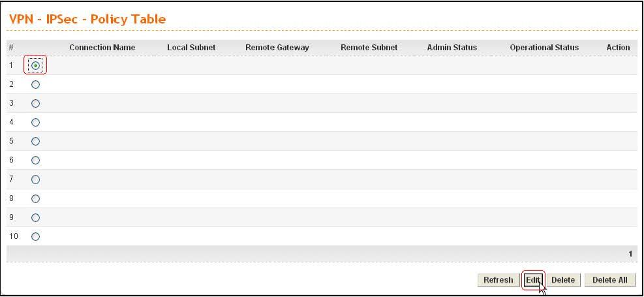The image size is (644, 297).
Task: Select the radio button for row 8
Action: coord(36,198)
